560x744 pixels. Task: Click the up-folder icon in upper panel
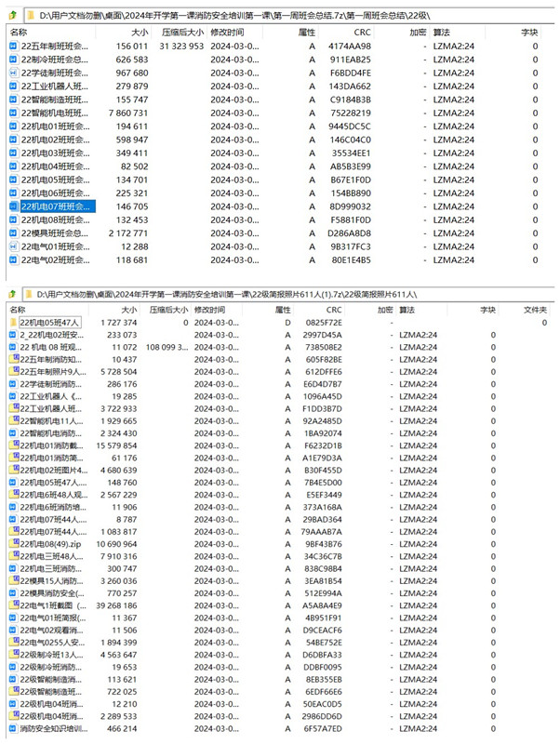(13, 15)
